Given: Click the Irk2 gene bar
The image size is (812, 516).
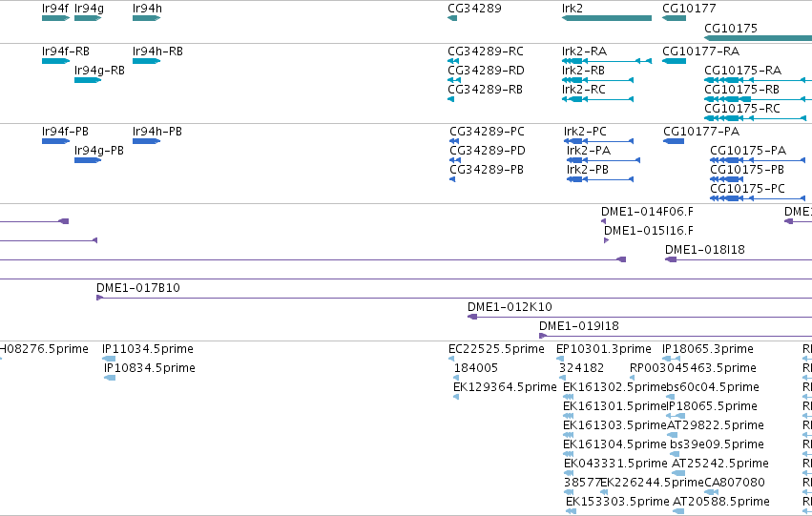Looking at the screenshot, I should tap(607, 18).
